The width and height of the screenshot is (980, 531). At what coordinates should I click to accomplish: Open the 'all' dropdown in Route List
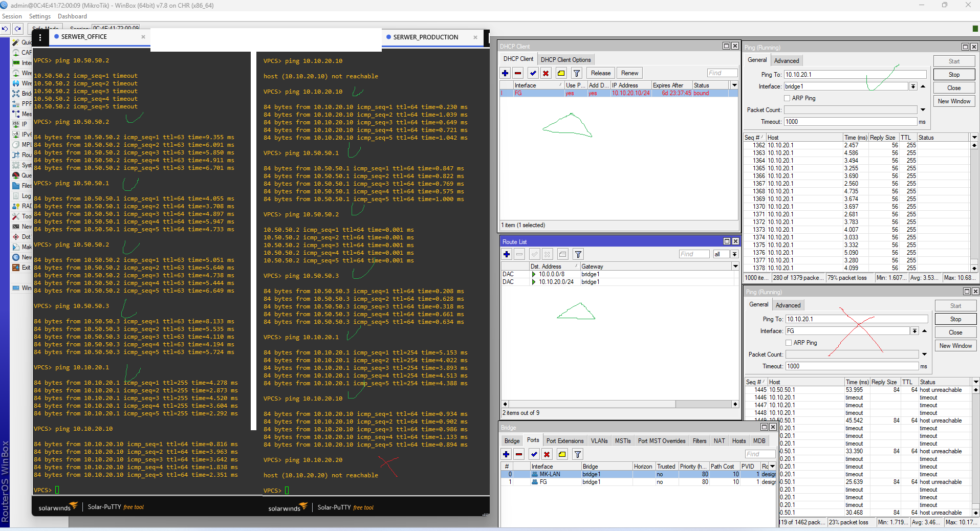pyautogui.click(x=734, y=254)
